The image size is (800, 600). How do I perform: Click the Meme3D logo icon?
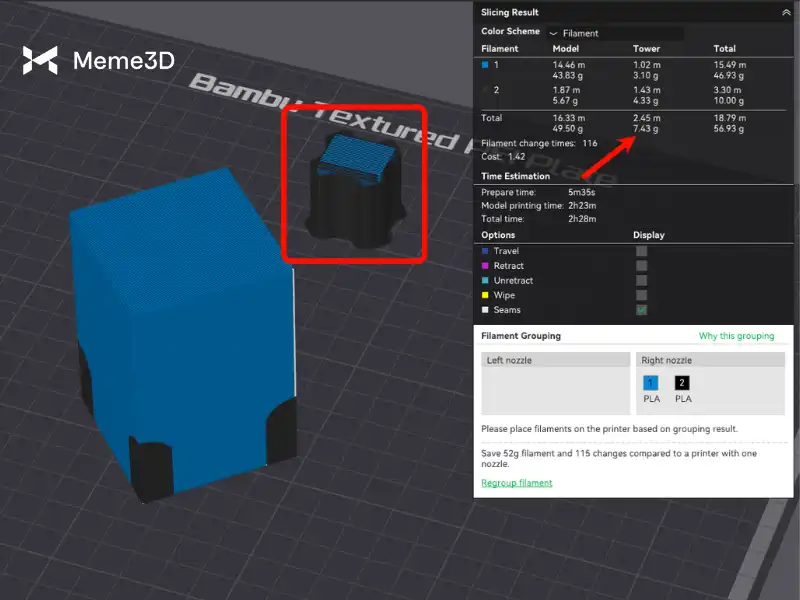click(x=41, y=61)
